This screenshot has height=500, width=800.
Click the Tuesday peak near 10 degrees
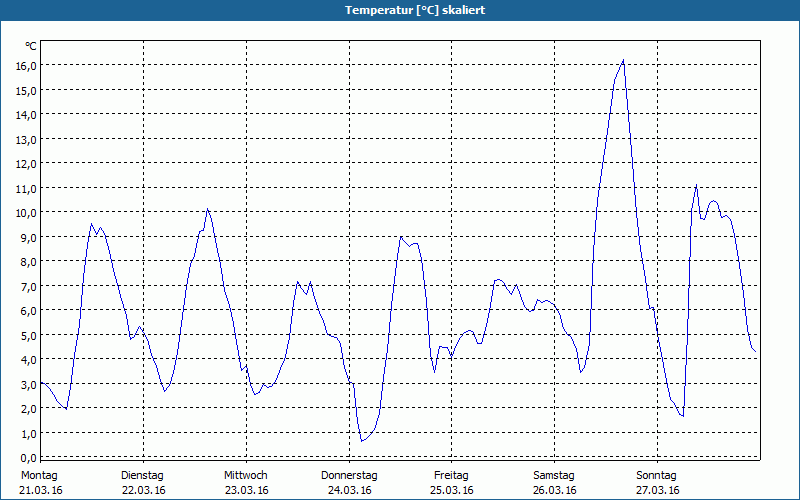tap(207, 209)
